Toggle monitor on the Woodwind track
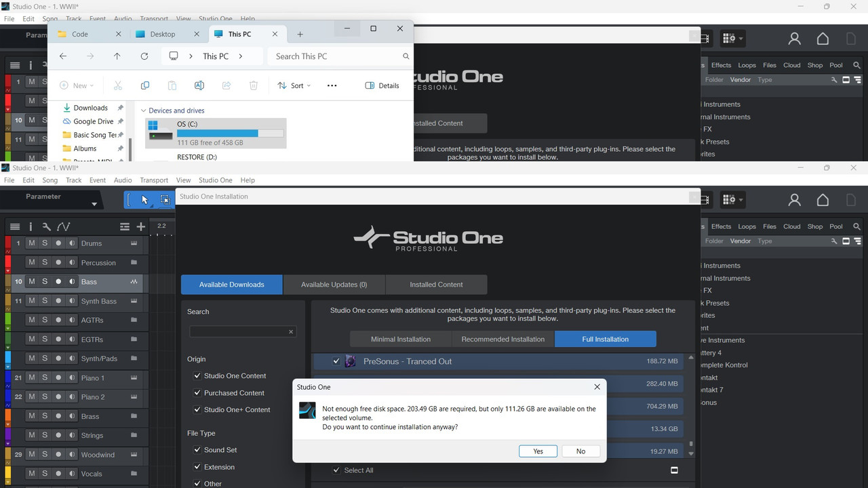868x488 pixels. (x=71, y=454)
